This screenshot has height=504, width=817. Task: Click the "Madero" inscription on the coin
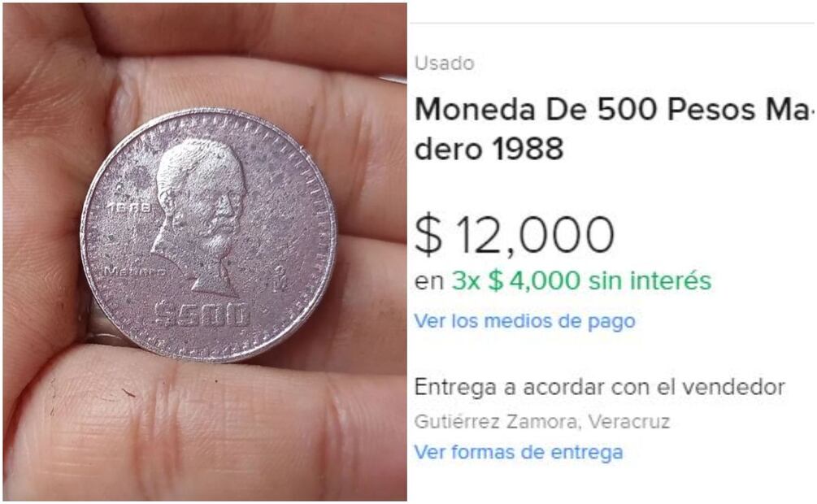click(135, 272)
